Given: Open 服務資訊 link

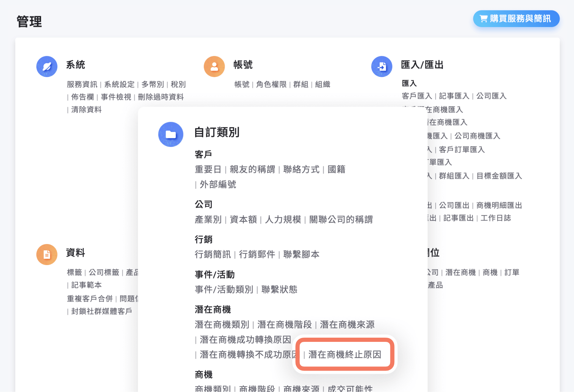Looking at the screenshot, I should (x=82, y=85).
